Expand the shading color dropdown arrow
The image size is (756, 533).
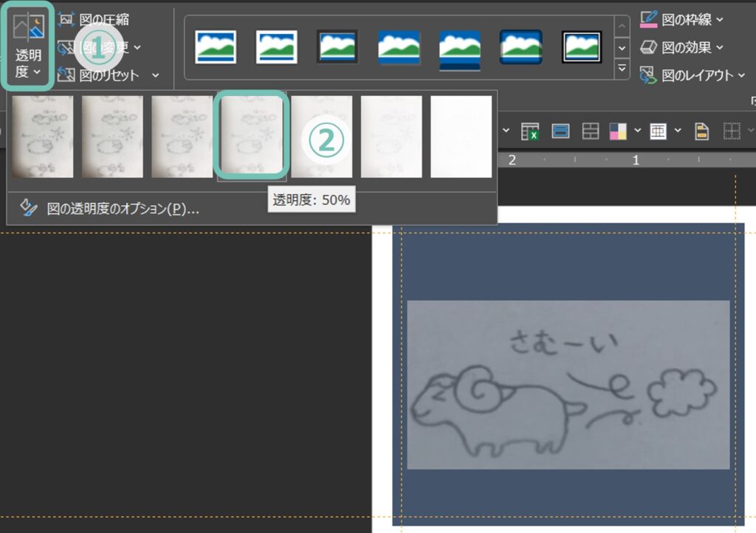coord(637,131)
